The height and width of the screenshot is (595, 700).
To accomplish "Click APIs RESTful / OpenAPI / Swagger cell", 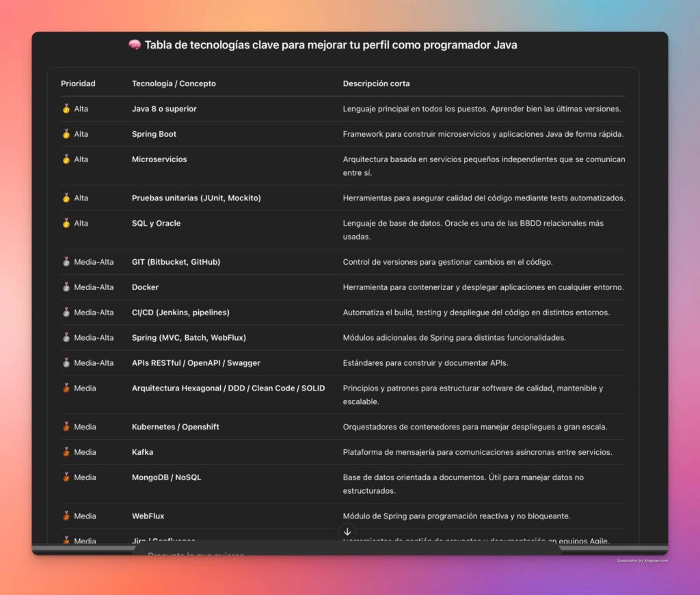I will point(196,362).
